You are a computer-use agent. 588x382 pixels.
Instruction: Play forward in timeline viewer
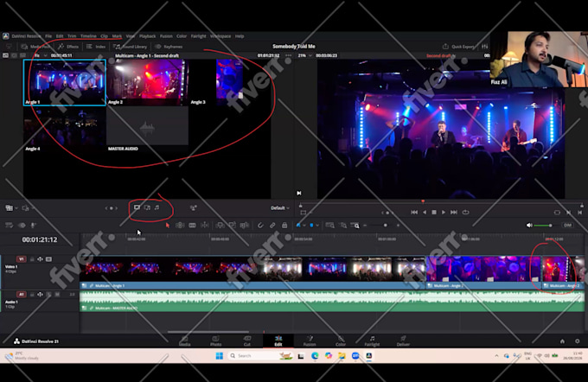(444, 213)
